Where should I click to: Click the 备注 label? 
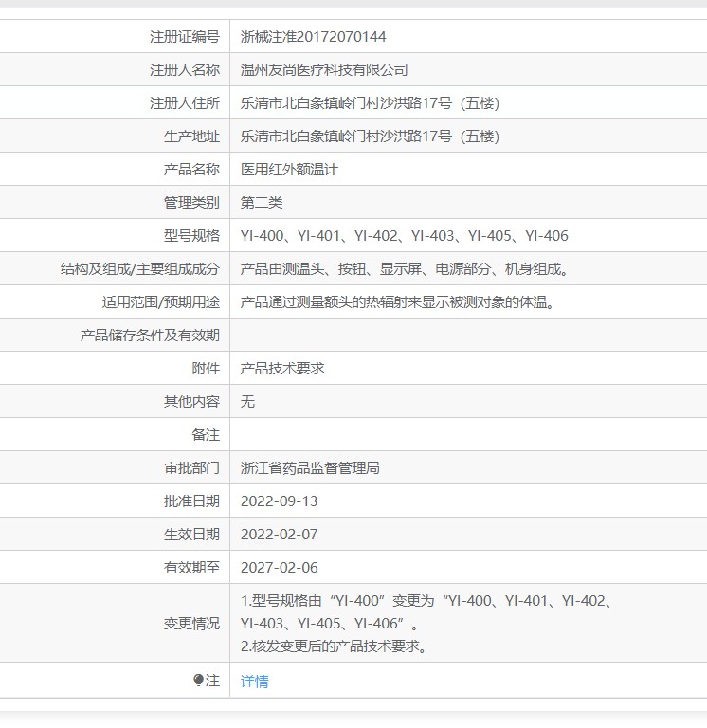pos(206,434)
